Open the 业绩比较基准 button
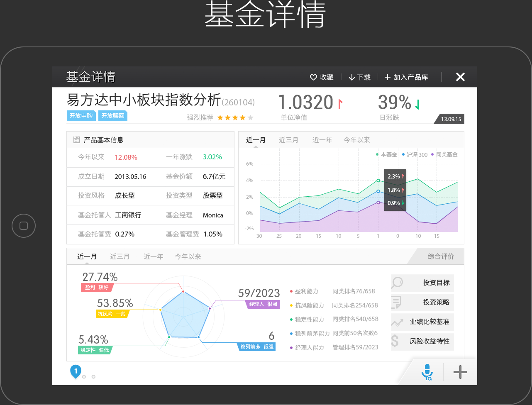Image resolution: width=532 pixels, height=405 pixels. click(x=422, y=322)
